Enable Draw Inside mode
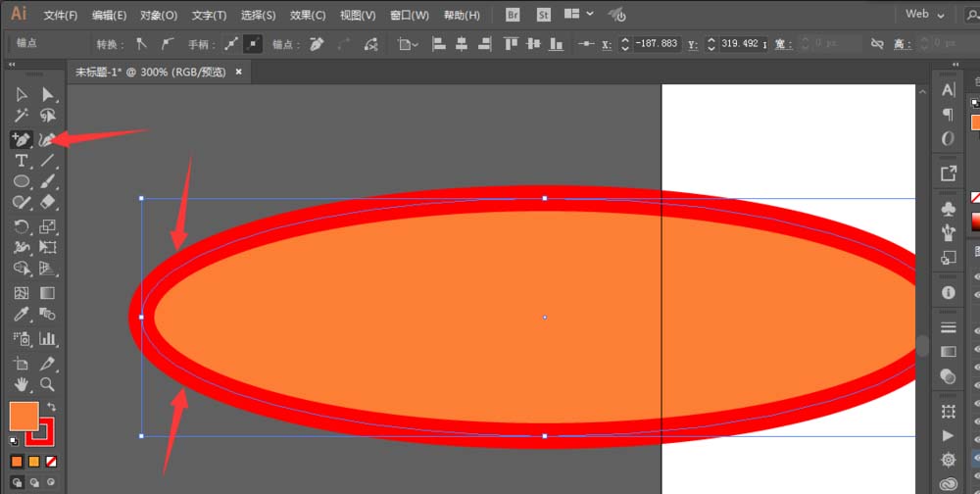Screen dimensions: 980x494 [x=51, y=483]
